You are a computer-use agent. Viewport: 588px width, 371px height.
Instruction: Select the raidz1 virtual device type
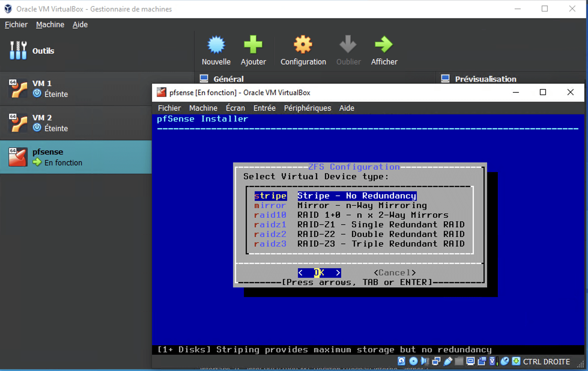[x=270, y=224]
